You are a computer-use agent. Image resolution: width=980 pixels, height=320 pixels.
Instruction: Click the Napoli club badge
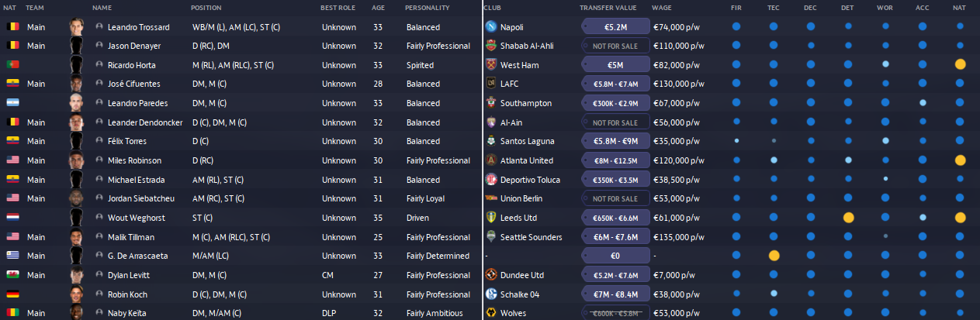coord(490,26)
